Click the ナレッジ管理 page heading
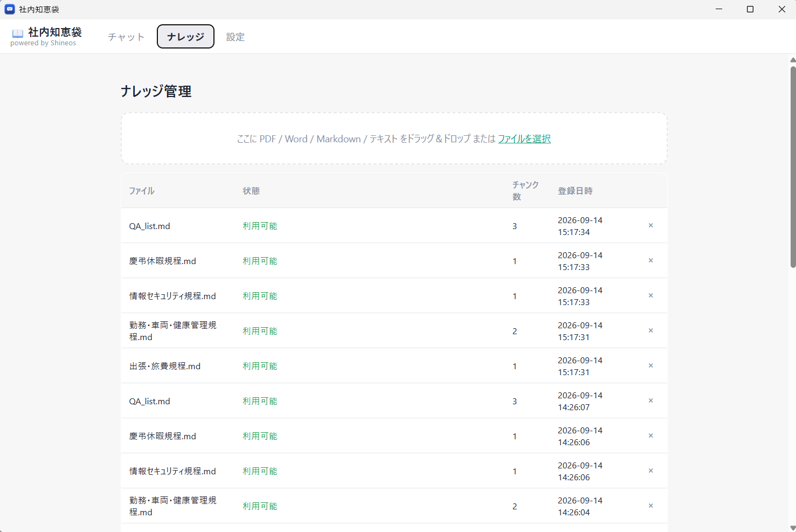796x532 pixels. (156, 91)
